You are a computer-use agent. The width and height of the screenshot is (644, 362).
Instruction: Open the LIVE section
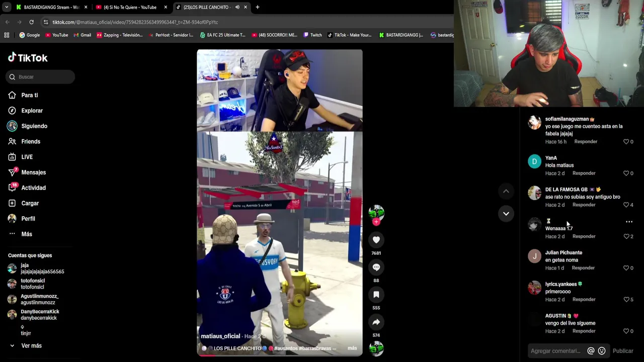pos(27,157)
